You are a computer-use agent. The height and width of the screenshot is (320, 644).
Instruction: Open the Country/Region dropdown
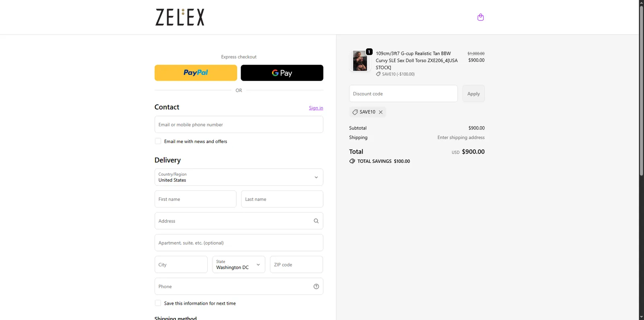pyautogui.click(x=239, y=177)
